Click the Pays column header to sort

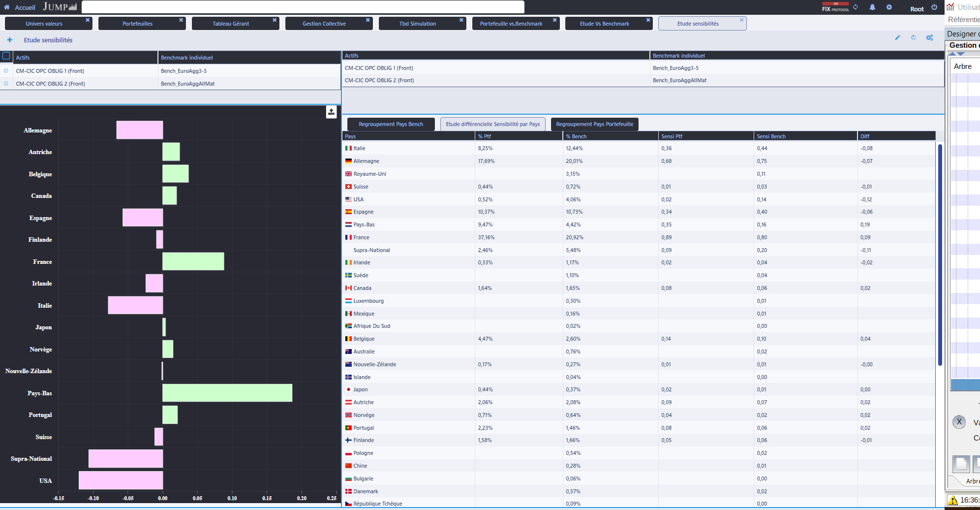(x=350, y=136)
